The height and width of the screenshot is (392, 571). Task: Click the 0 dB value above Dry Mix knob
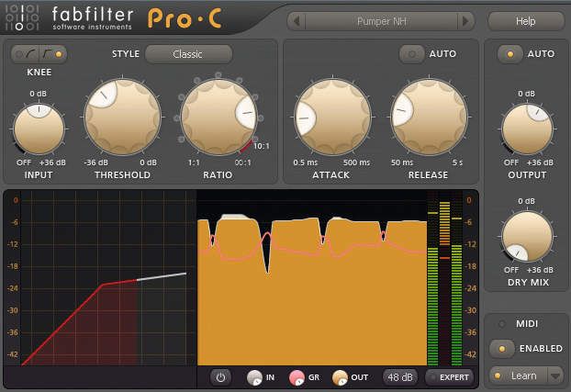[527, 201]
